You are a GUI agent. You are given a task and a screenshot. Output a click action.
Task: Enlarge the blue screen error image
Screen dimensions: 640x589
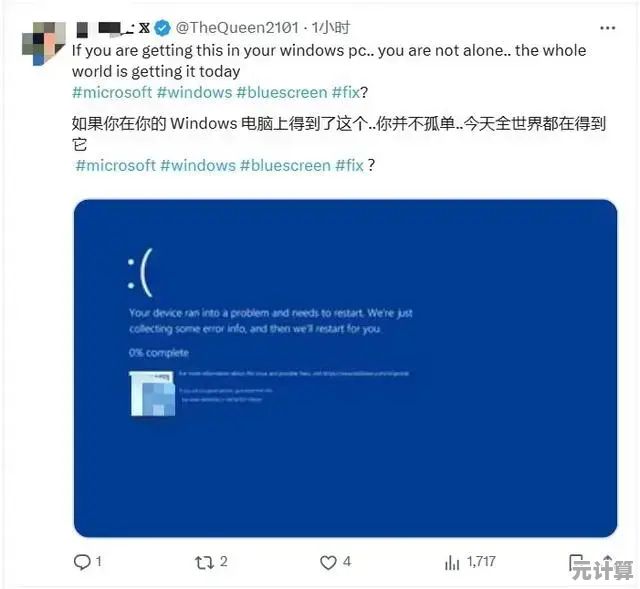coord(345,368)
